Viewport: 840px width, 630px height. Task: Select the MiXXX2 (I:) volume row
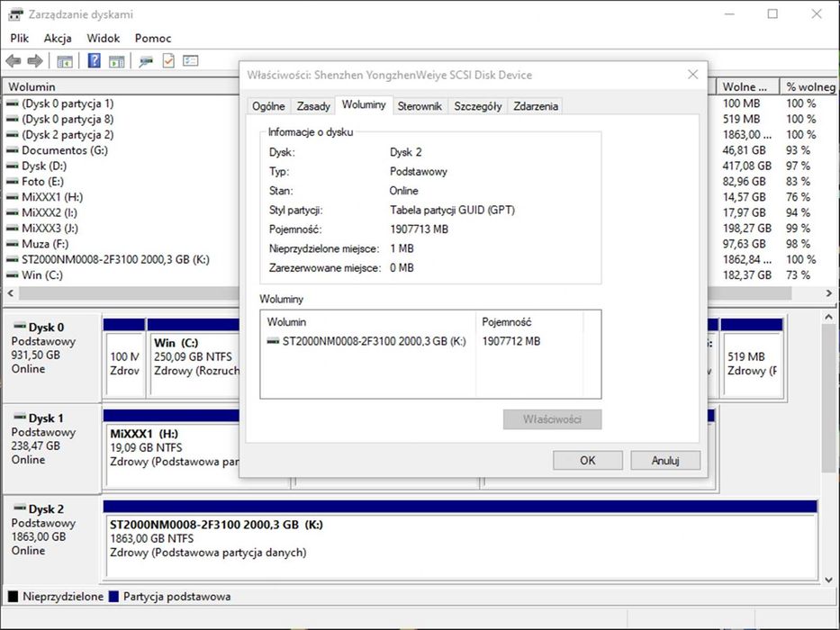[50, 212]
